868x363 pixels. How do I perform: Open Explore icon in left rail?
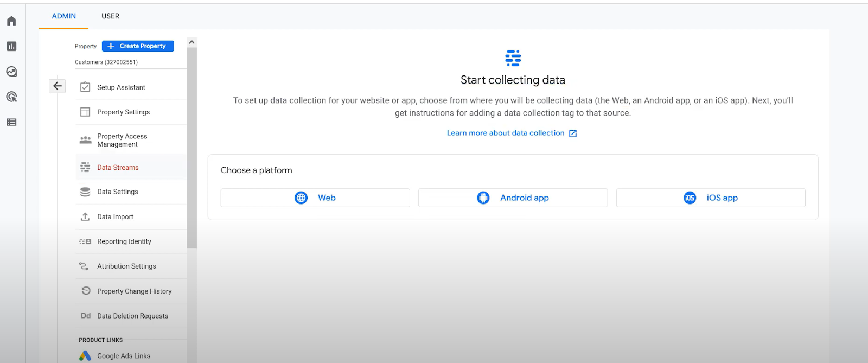point(11,72)
